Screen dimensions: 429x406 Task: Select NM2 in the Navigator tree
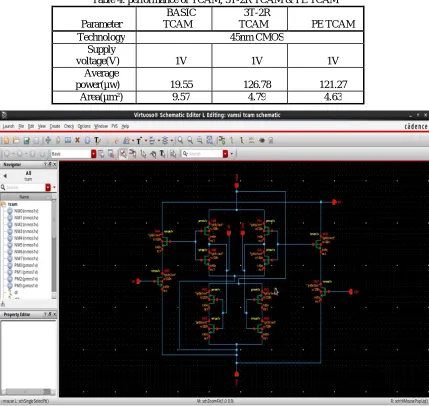tap(26, 225)
